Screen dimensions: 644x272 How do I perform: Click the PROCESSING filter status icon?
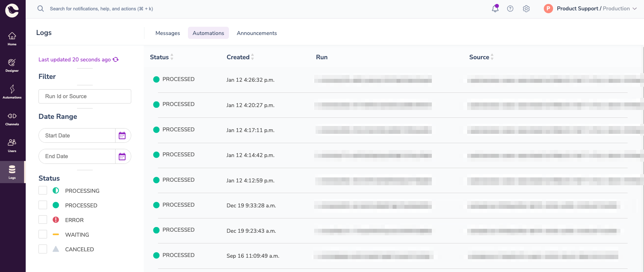click(x=56, y=191)
